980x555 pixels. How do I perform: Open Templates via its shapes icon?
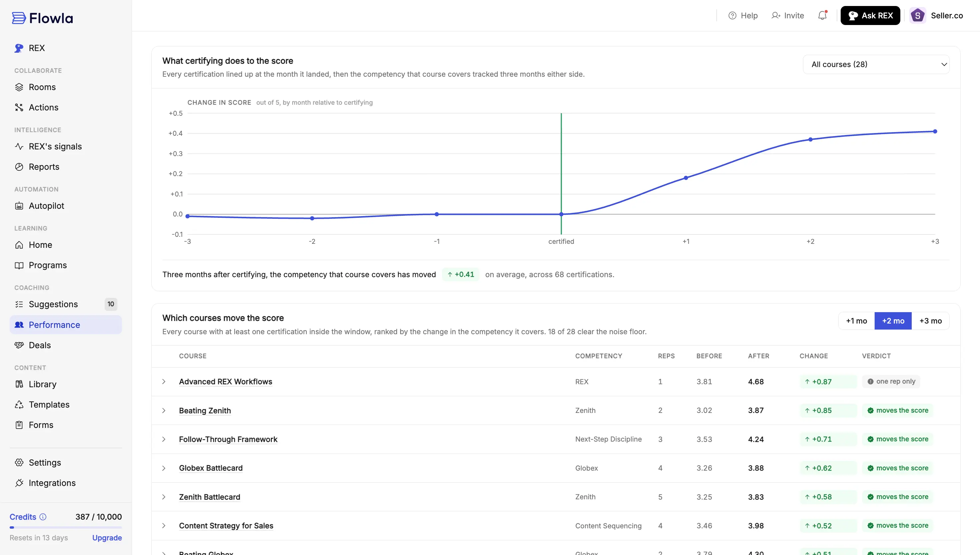click(x=19, y=405)
